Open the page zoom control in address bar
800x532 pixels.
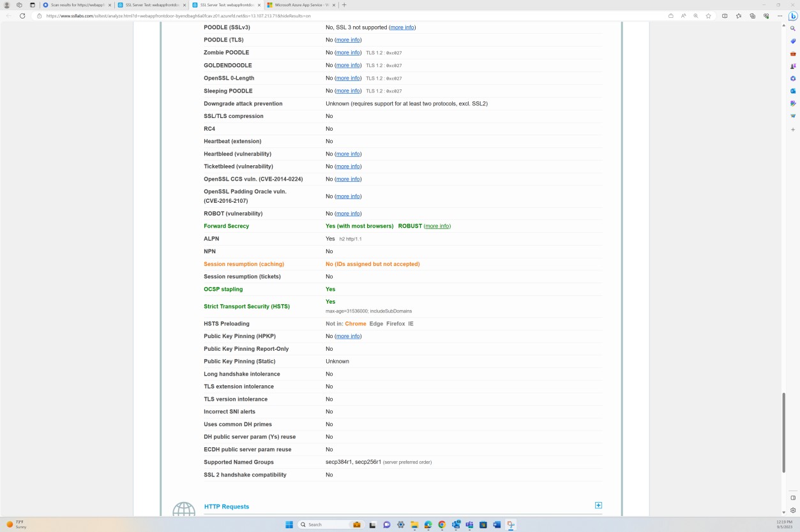pos(696,16)
